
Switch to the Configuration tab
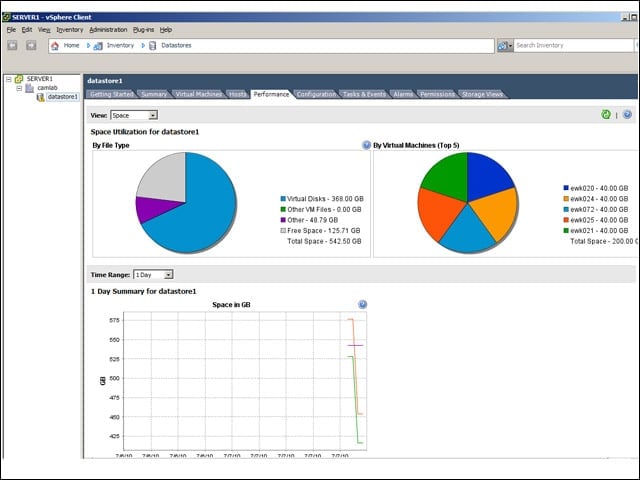tap(316, 94)
